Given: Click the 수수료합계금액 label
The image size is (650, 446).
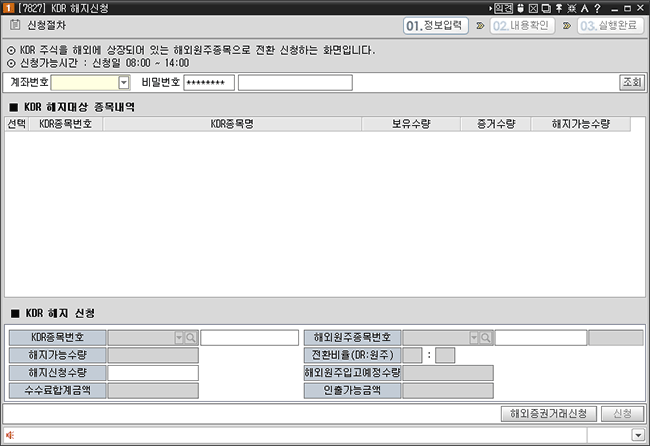Looking at the screenshot, I should click(x=57, y=390).
